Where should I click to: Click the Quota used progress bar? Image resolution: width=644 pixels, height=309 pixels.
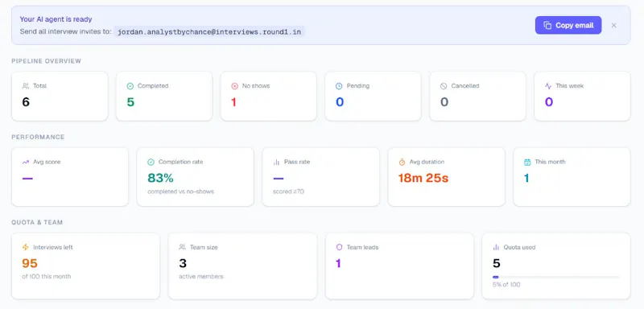point(556,278)
